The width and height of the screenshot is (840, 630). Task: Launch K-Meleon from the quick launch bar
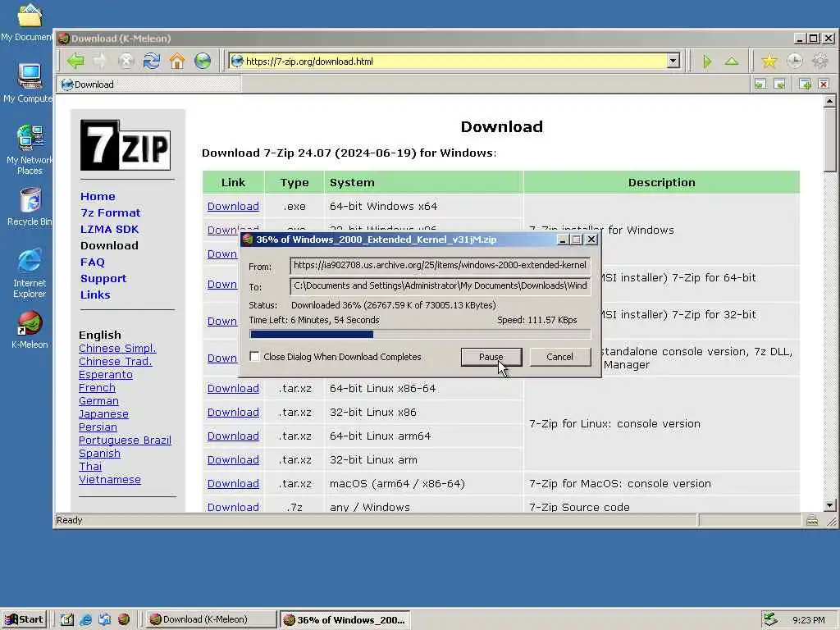point(124,619)
